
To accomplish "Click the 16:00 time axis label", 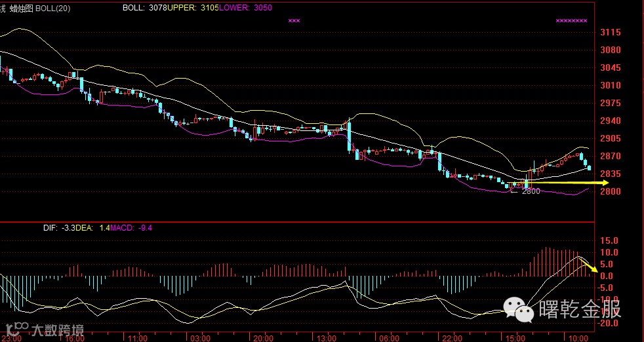I will (x=75, y=338).
